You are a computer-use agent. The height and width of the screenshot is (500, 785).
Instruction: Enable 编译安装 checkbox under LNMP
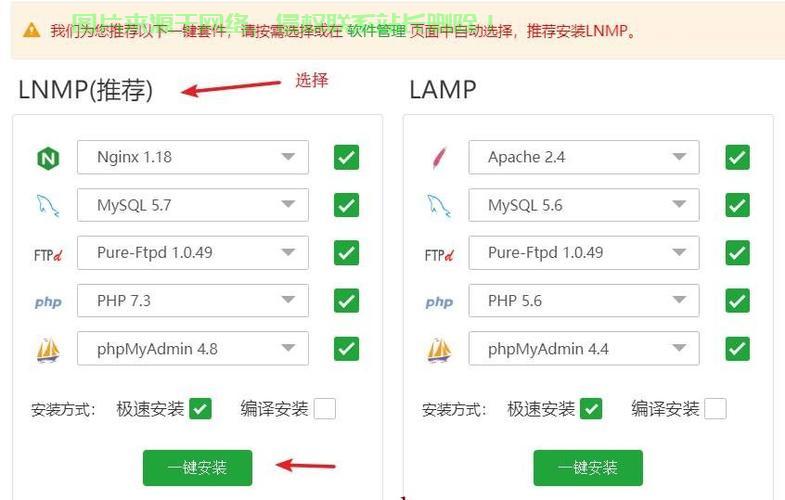pyautogui.click(x=325, y=409)
